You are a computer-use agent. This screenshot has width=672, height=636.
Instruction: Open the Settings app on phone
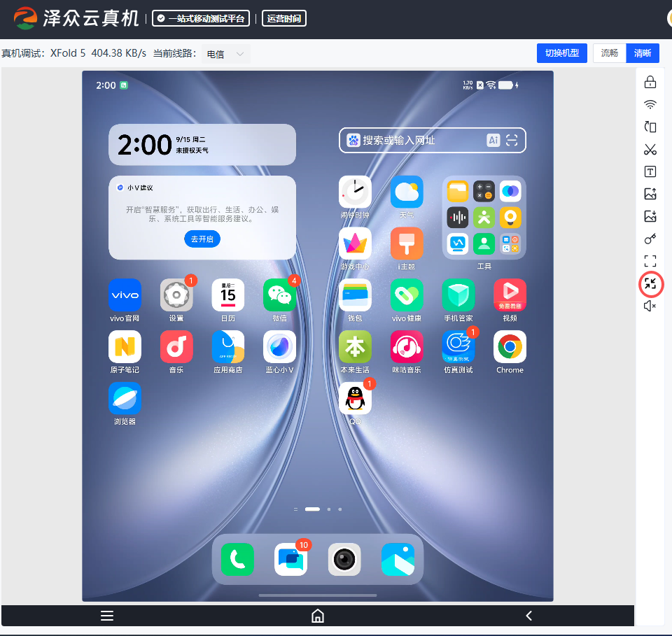(176, 295)
